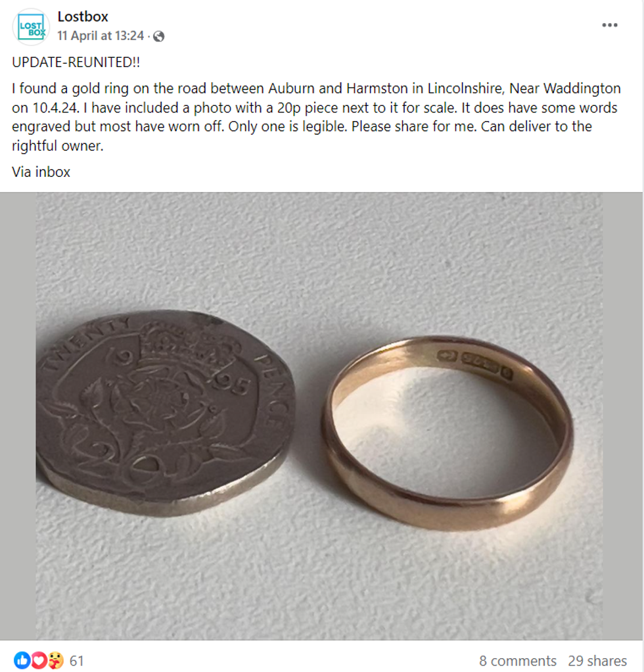Open the 61 reactions count
644x672 pixels.
click(x=77, y=660)
